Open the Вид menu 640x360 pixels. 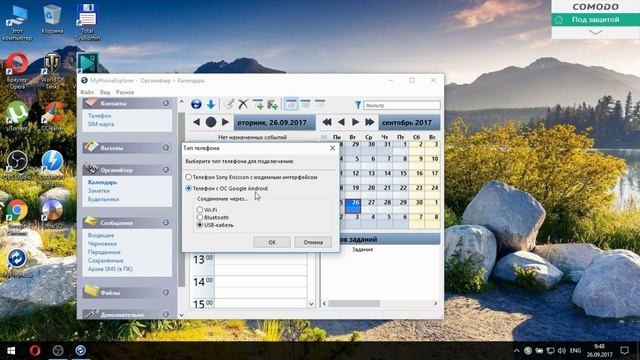(x=105, y=92)
